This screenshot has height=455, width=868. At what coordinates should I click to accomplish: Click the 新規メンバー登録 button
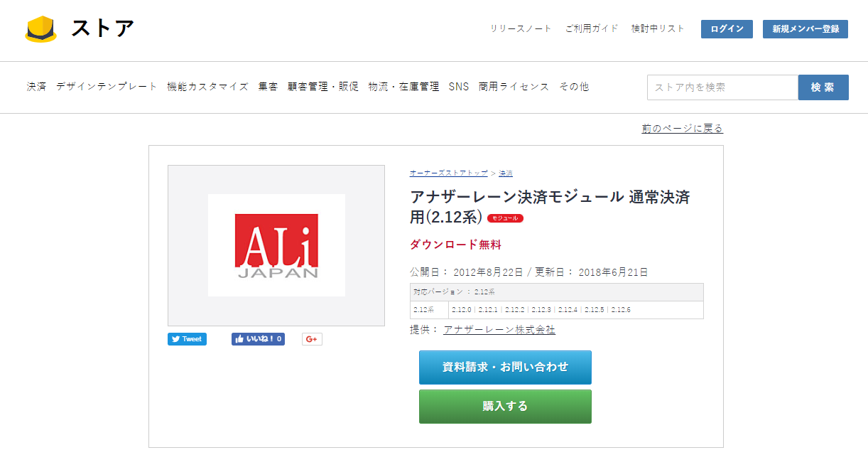[x=805, y=29]
